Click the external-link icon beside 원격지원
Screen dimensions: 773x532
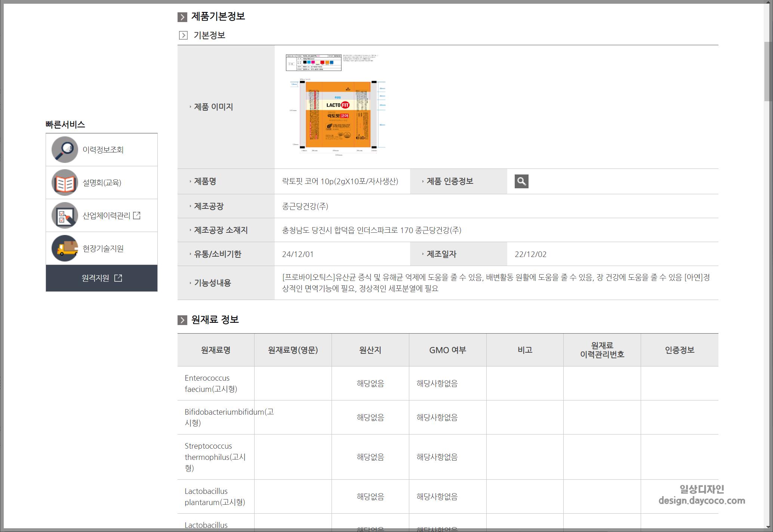coord(118,278)
